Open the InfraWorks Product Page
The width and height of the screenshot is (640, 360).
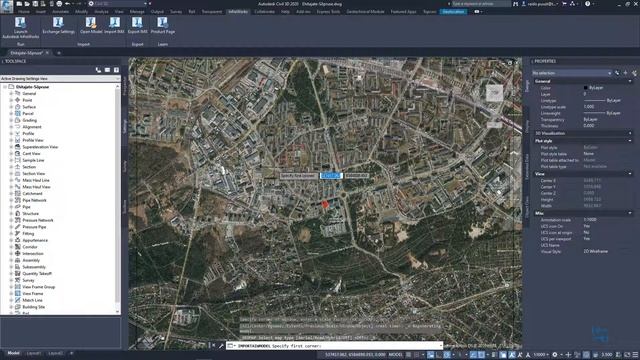[162, 25]
